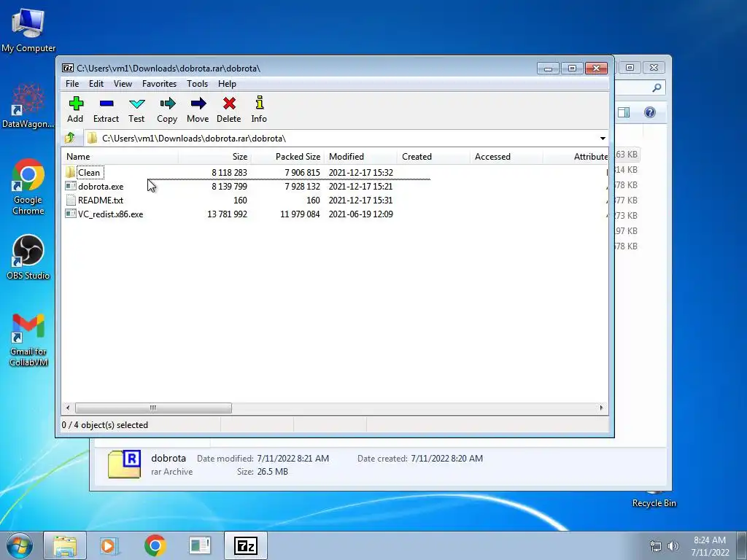Image resolution: width=747 pixels, height=560 pixels.
Task: Click the 13 781 992 size cell
Action: point(228,214)
